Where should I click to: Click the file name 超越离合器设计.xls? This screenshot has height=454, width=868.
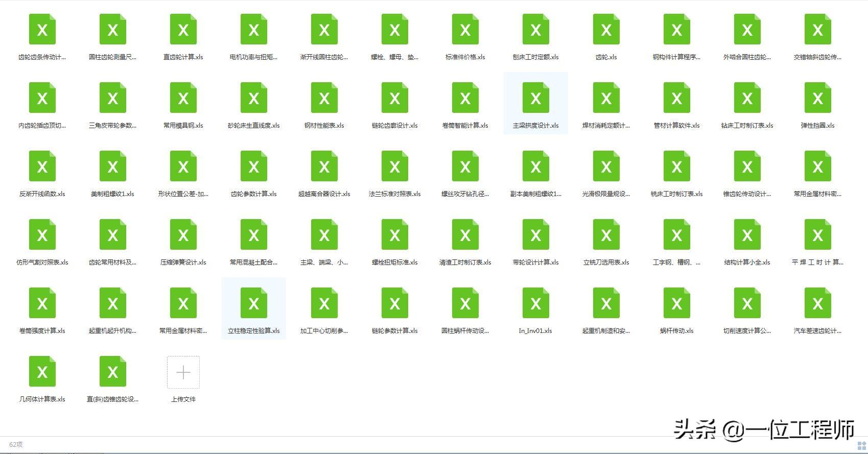324,194
